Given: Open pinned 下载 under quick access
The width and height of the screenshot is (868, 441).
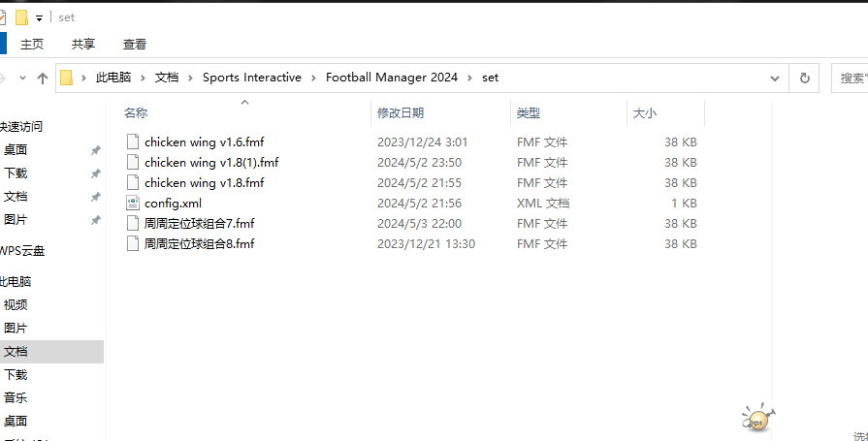Looking at the screenshot, I should point(16,173).
